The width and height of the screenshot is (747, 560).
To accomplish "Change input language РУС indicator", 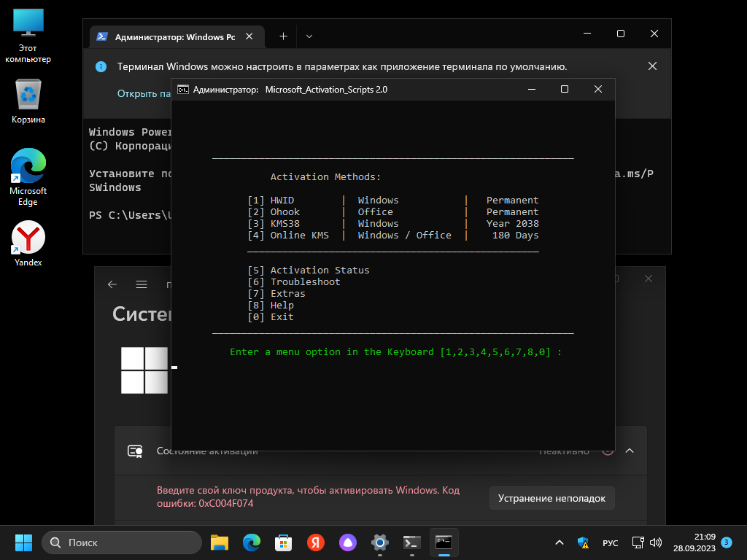I will 611,542.
